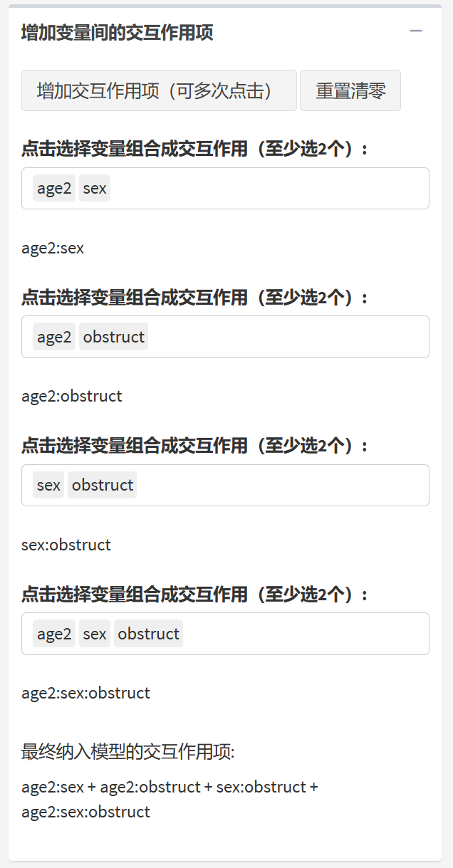Open the sex obstruct combination selector
Screen dimensions: 453x868
click(285, 485)
